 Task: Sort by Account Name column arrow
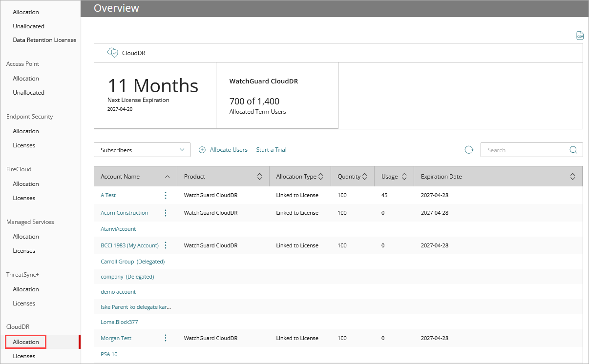pos(168,177)
